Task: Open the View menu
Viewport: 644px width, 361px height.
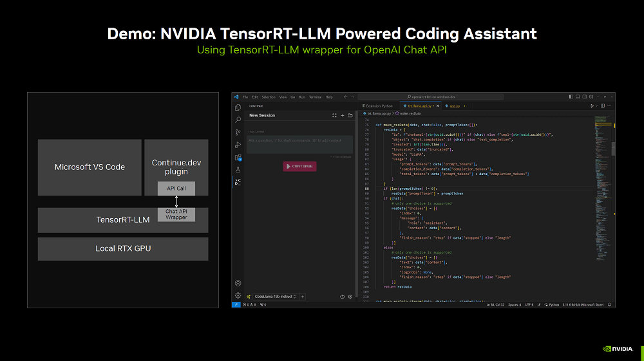Action: pos(283,97)
